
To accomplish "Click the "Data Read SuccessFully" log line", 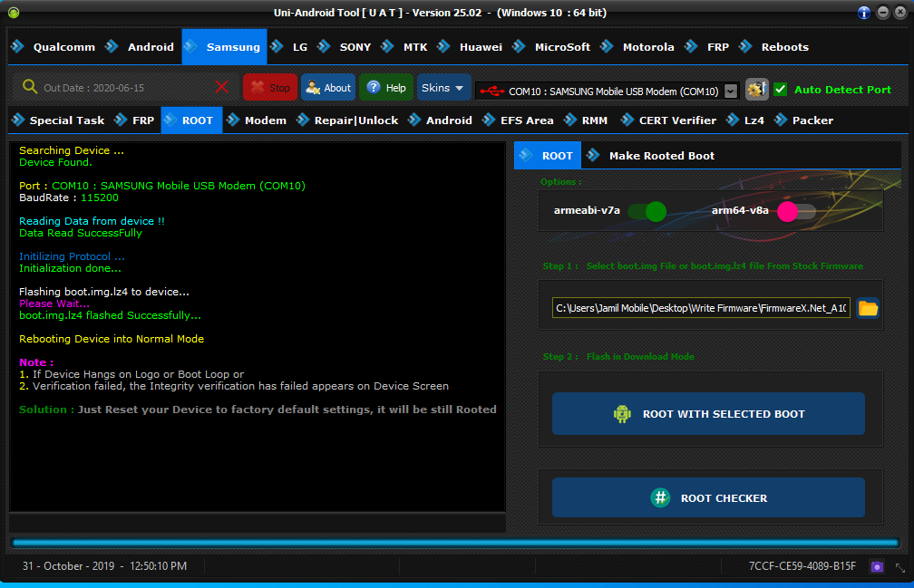I will coord(81,233).
